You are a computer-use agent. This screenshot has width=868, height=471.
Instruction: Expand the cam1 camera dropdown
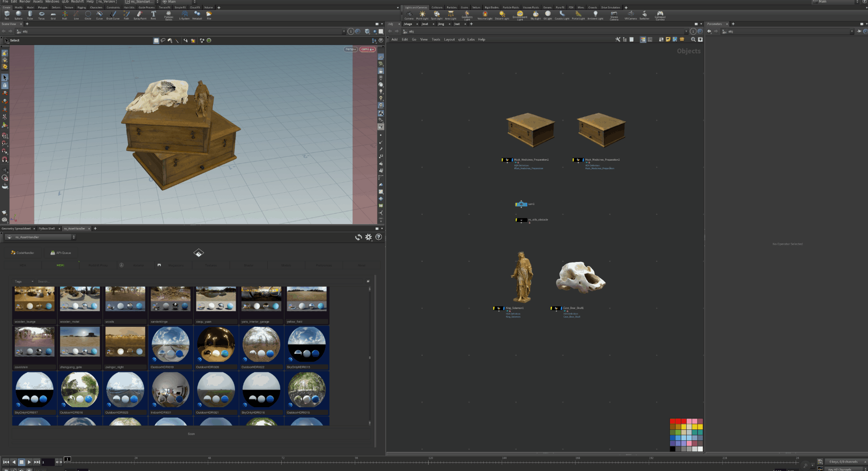coord(367,49)
